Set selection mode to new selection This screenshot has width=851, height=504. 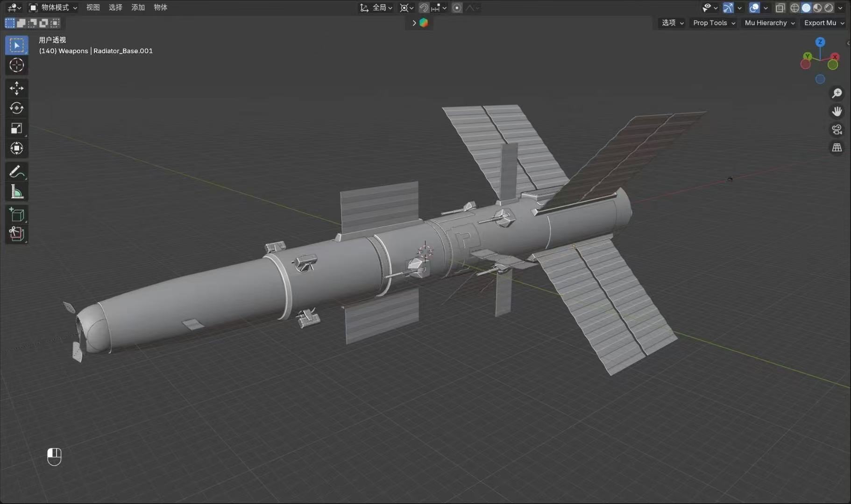point(10,23)
